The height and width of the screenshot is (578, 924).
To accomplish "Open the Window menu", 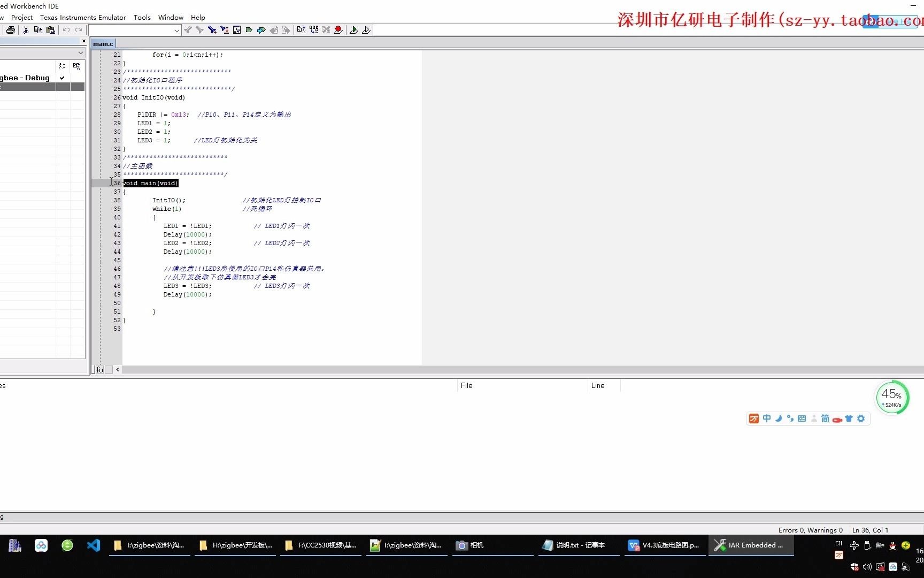I will pos(171,17).
